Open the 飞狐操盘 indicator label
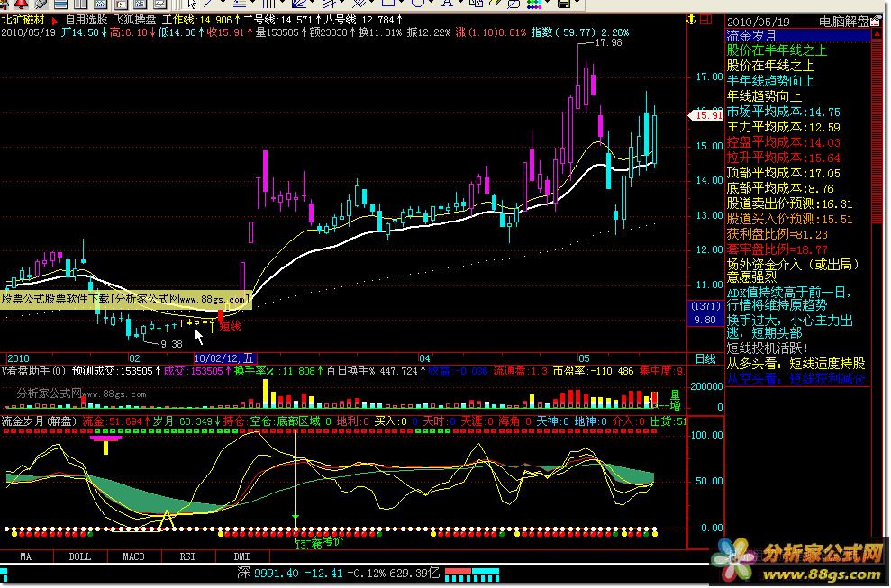 click(x=134, y=21)
